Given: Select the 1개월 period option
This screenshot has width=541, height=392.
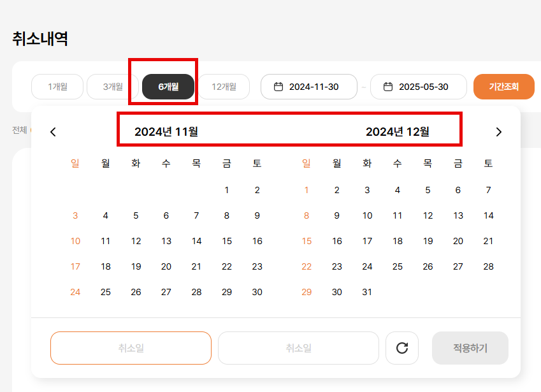Looking at the screenshot, I should 57,87.
